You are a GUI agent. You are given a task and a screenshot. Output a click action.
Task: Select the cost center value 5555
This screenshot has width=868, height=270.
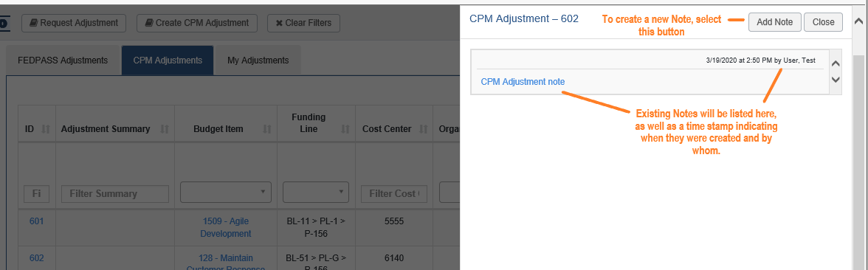[x=394, y=221]
